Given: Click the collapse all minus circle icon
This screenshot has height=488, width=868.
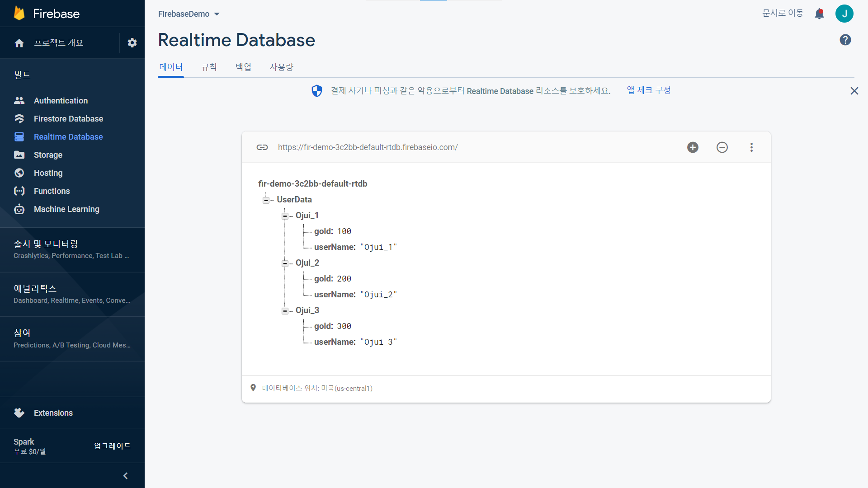Looking at the screenshot, I should click(722, 147).
